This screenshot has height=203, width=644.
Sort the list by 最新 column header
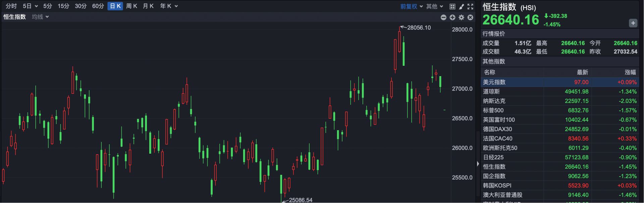[x=582, y=72]
